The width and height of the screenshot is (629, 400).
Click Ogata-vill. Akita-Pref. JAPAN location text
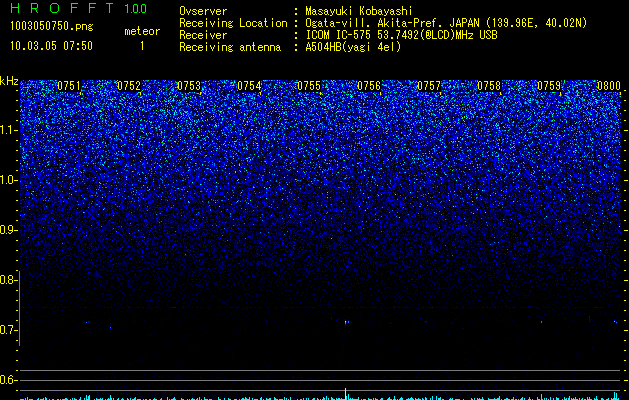click(446, 23)
